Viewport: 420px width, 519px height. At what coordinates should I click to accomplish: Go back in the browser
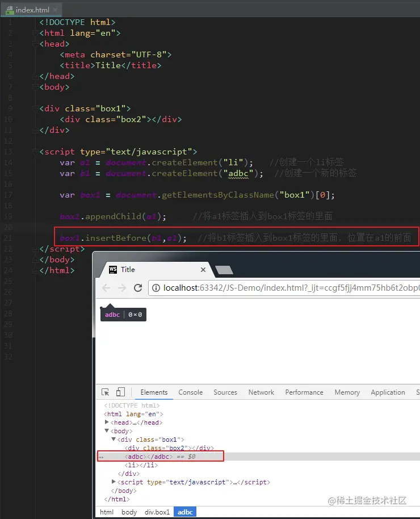click(x=106, y=288)
